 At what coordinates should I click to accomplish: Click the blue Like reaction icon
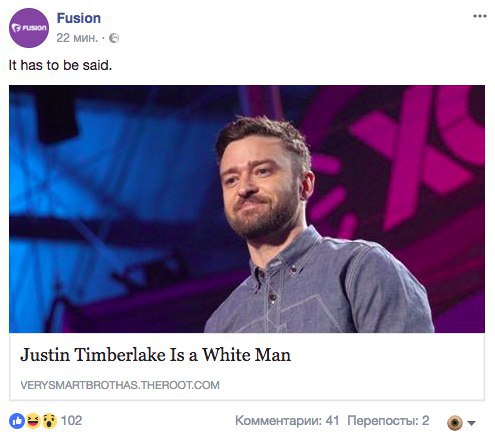click(17, 421)
